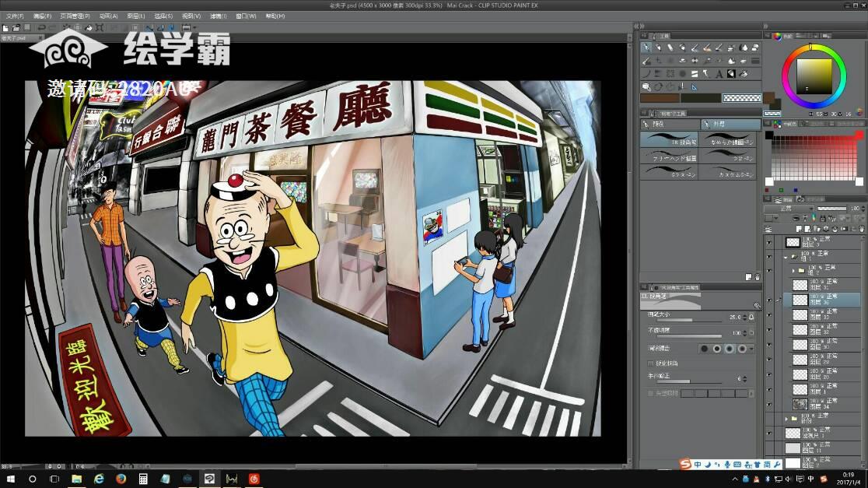Collapse the right color dock double arrow
Image resolution: width=868 pixels, height=488 pixels.
point(765,26)
